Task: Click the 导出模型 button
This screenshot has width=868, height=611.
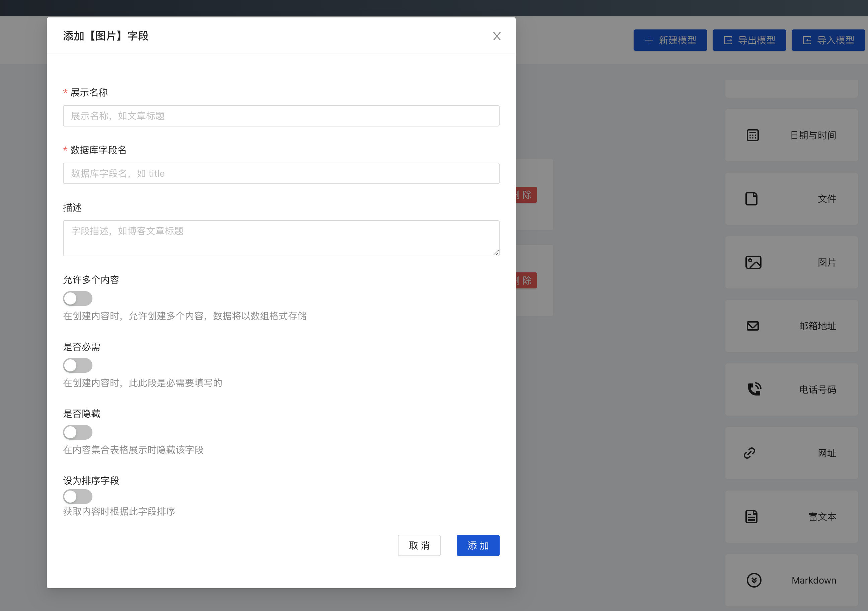Action: (x=749, y=40)
